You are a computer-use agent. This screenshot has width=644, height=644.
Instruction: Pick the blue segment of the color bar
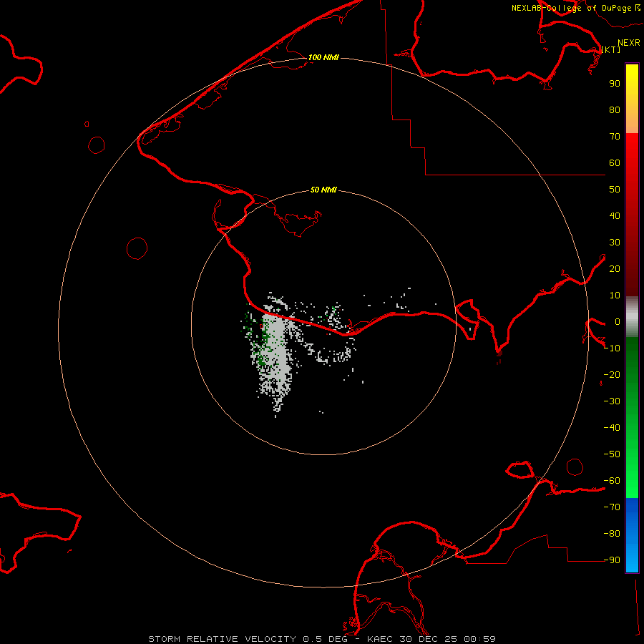(x=632, y=535)
